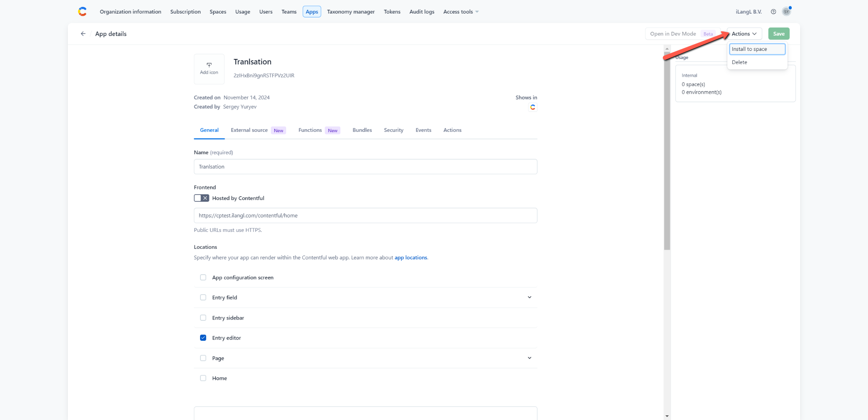Uncheck Entry editor location
Screen dimensions: 868x420
(203, 338)
